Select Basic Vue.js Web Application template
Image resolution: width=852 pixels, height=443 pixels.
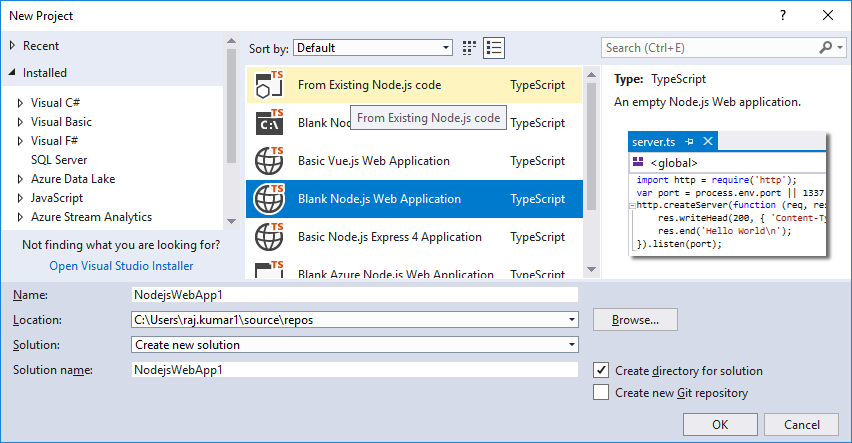pos(414,161)
